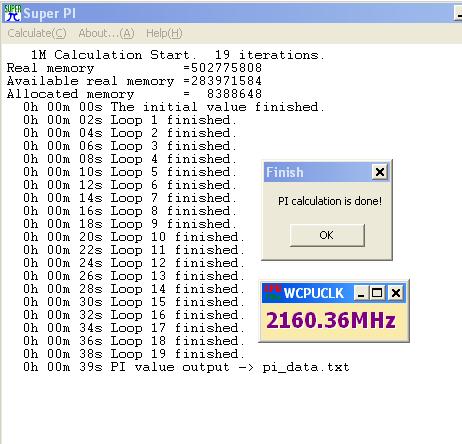This screenshot has width=462, height=444.
Task: Click the 'Loop 11 finished' line
Action: (x=134, y=250)
